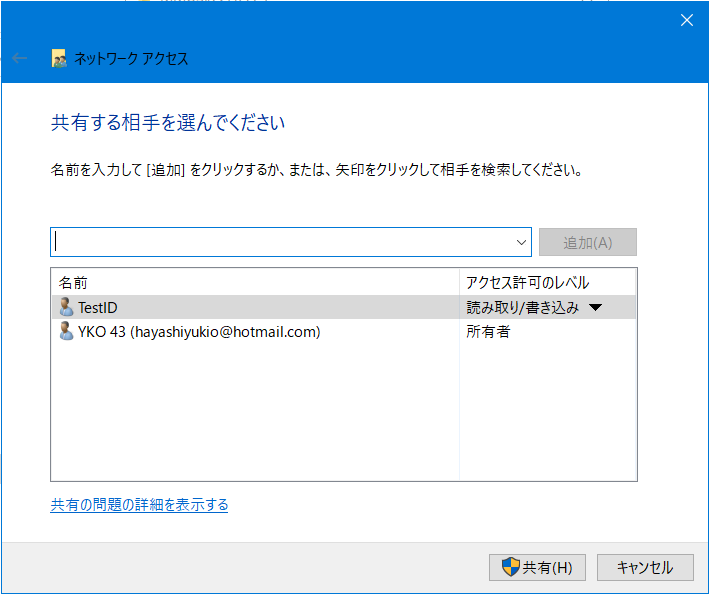Click the YKO 43 user icon
The height and width of the screenshot is (594, 709).
coord(66,331)
